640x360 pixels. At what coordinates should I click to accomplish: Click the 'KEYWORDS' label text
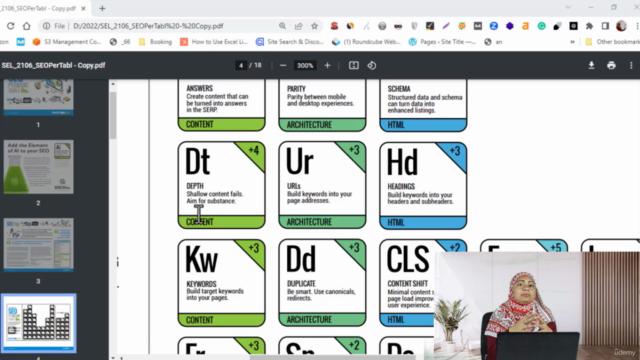coord(201,284)
